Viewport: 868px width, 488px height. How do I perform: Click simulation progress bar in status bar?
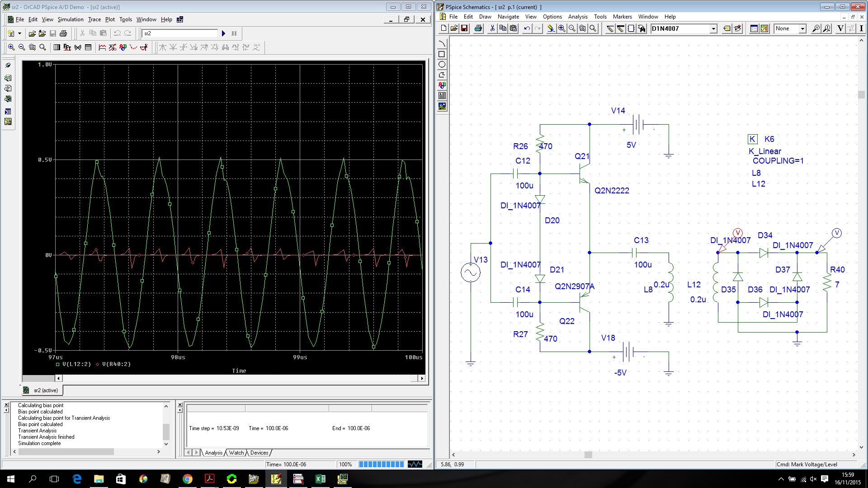click(381, 464)
